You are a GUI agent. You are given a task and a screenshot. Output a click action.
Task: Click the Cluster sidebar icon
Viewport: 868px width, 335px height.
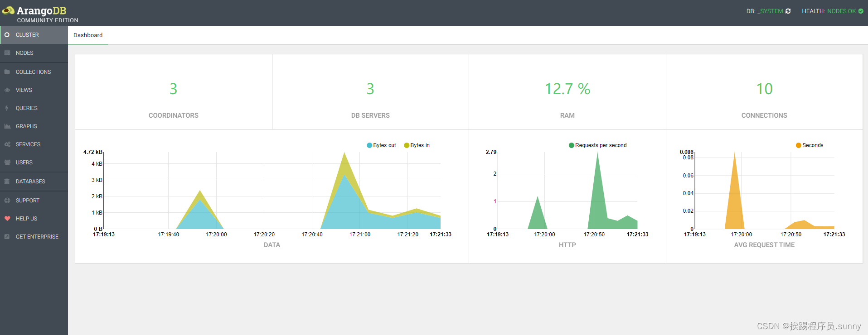pyautogui.click(x=7, y=35)
